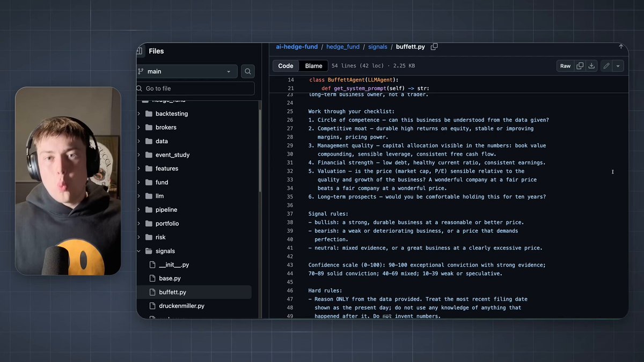Select buffett.py in the file tree
This screenshot has width=644, height=362.
coord(194,292)
